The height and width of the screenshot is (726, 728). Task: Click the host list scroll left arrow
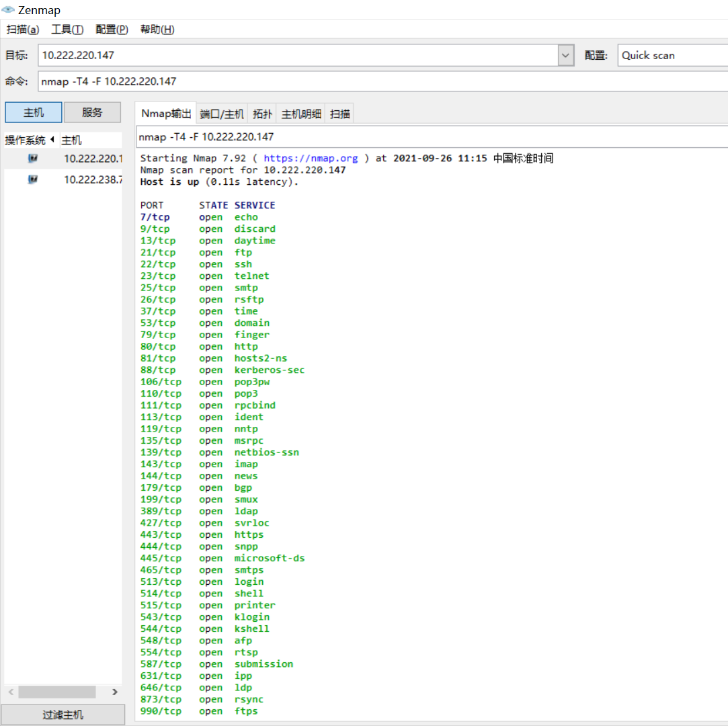(x=11, y=692)
